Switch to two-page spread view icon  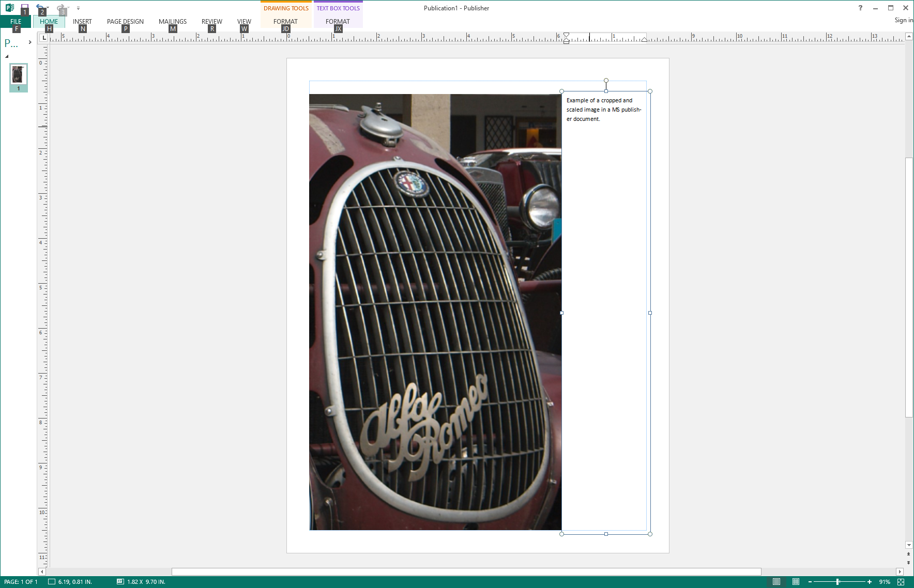[x=796, y=582]
